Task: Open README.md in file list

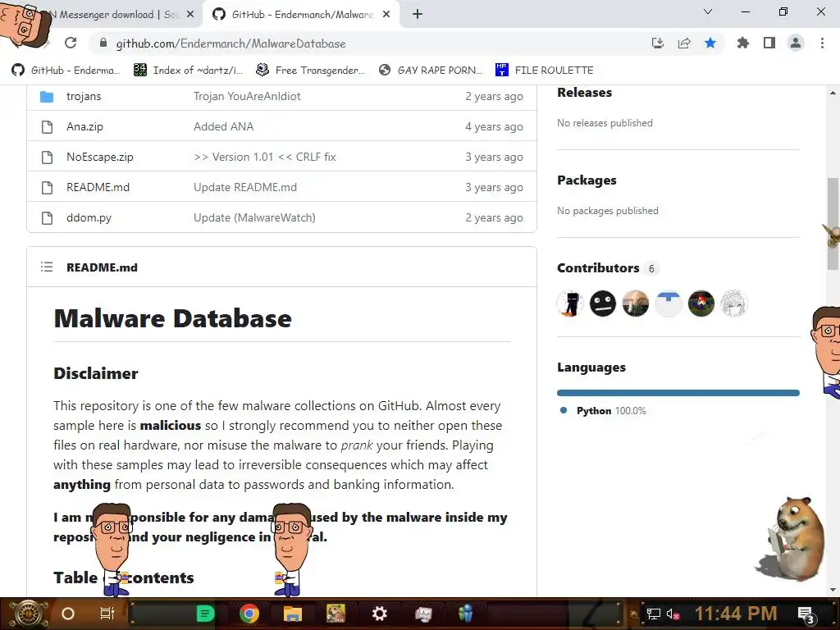Action: click(98, 188)
